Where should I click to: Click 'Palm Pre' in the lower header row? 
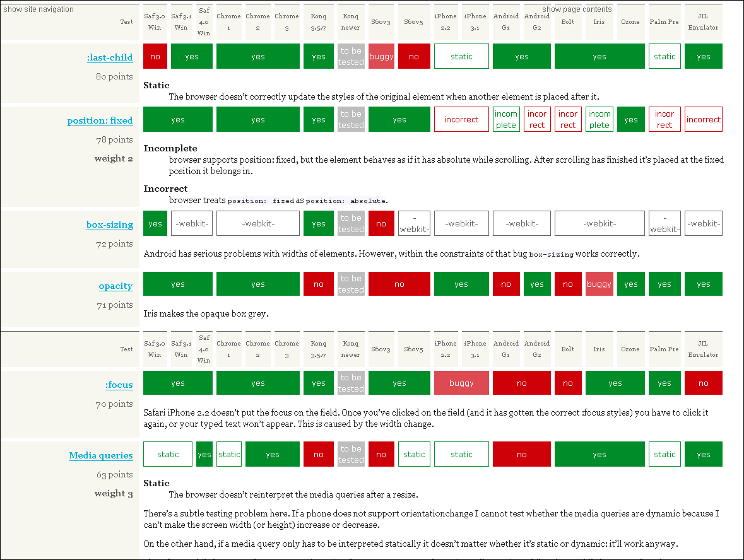tap(664, 349)
